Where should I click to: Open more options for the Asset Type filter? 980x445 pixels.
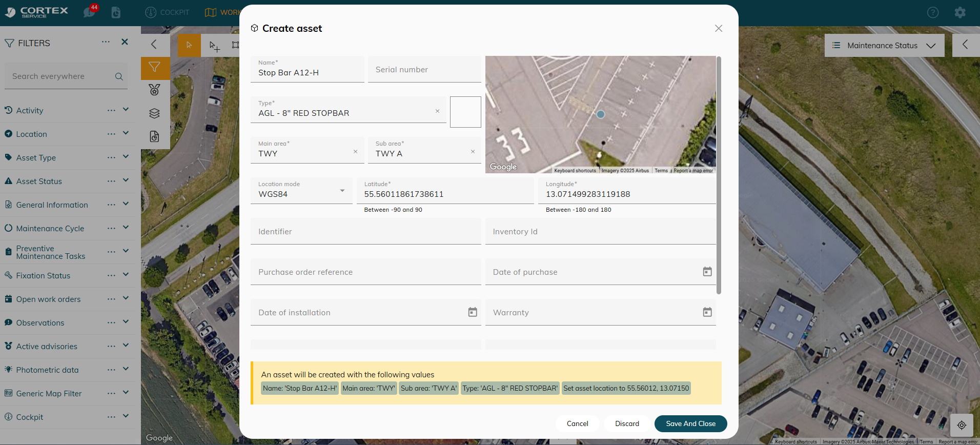click(111, 157)
